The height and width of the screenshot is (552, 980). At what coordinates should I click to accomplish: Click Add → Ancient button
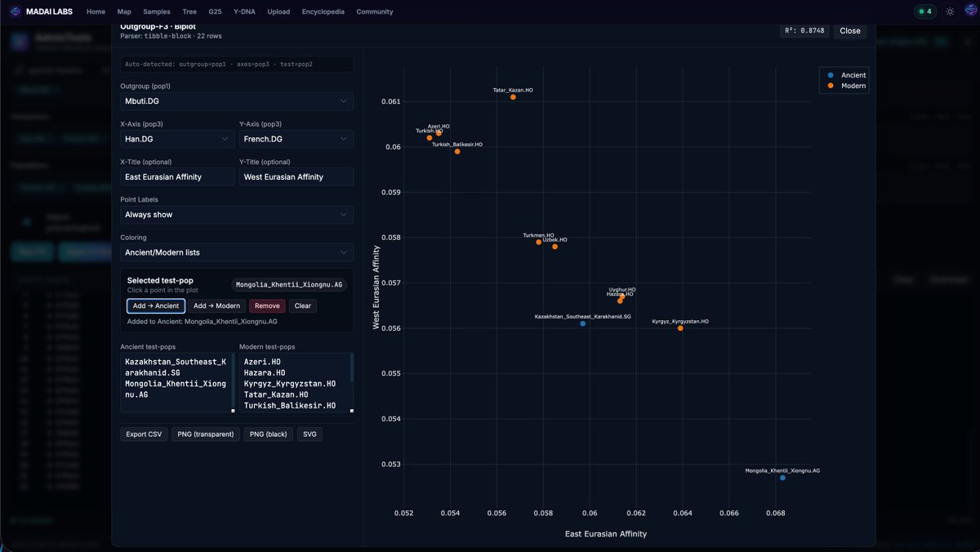tap(156, 306)
